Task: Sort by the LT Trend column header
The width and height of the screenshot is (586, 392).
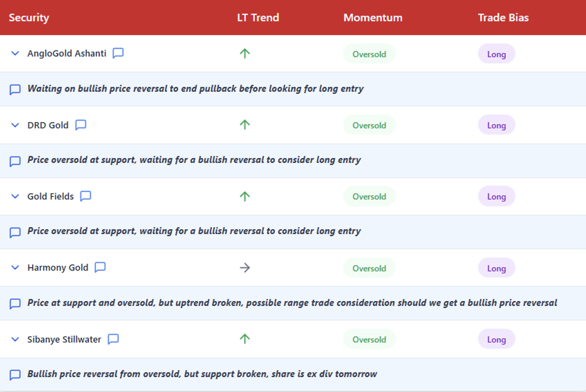Action: point(258,18)
